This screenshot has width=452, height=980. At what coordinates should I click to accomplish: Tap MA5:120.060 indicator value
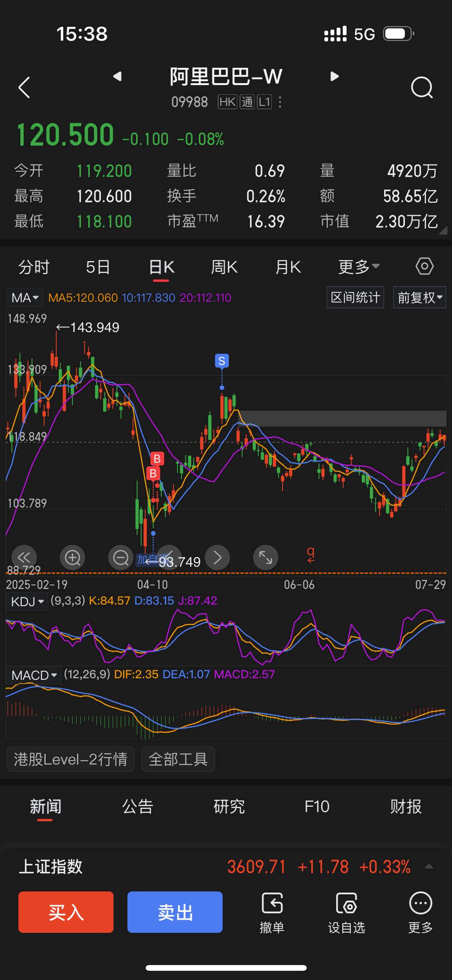[x=83, y=298]
